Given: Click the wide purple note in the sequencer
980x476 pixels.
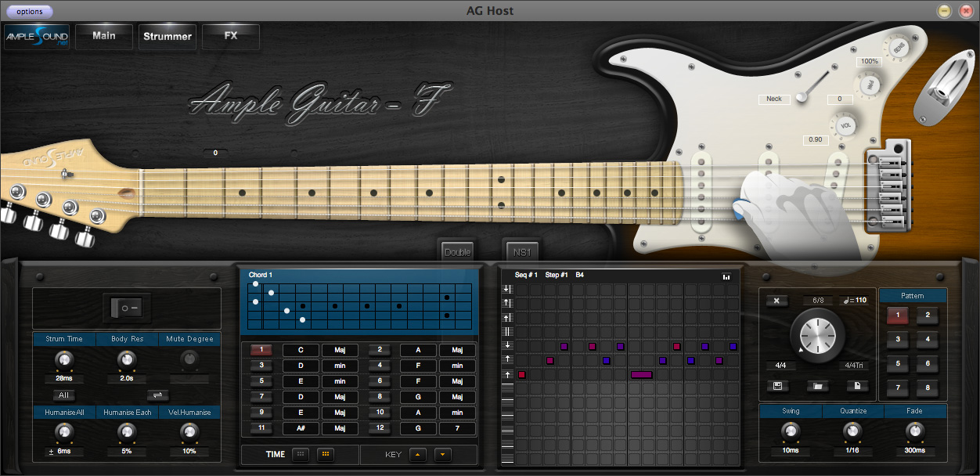Looking at the screenshot, I should click(642, 375).
